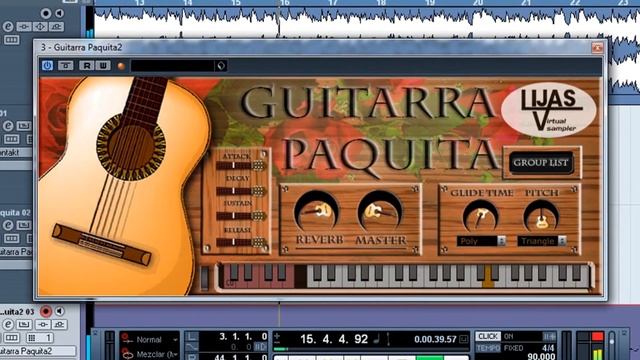Click the first red-tinted keyboard key labeled C0
640x360 pixels.
tap(230, 282)
